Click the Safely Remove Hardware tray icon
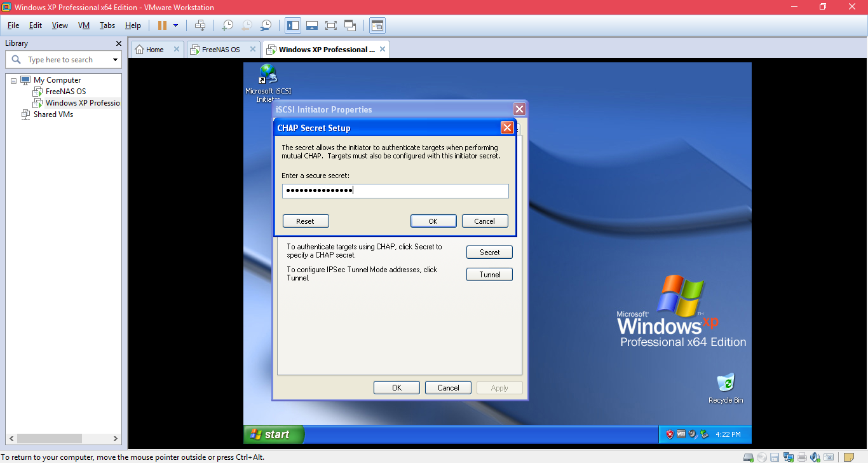 tap(704, 434)
